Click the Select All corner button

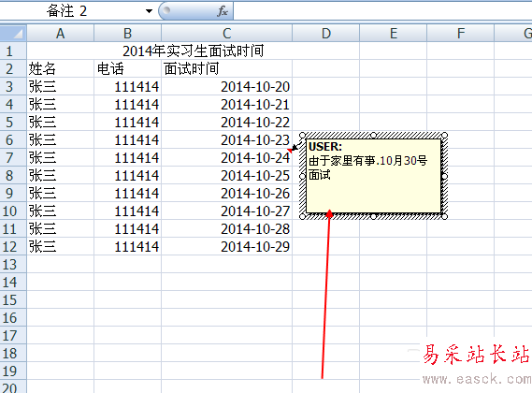coord(13,34)
